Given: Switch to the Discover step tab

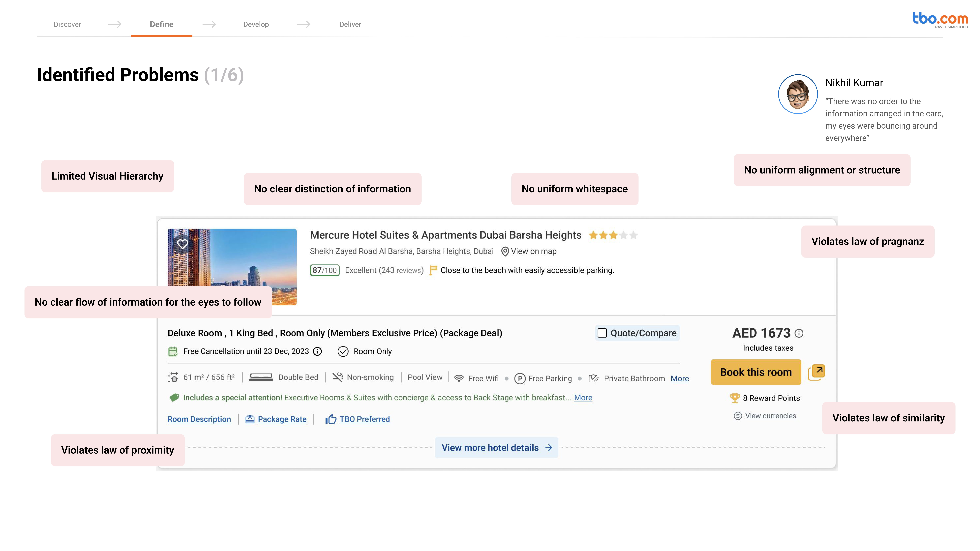Looking at the screenshot, I should click(67, 24).
